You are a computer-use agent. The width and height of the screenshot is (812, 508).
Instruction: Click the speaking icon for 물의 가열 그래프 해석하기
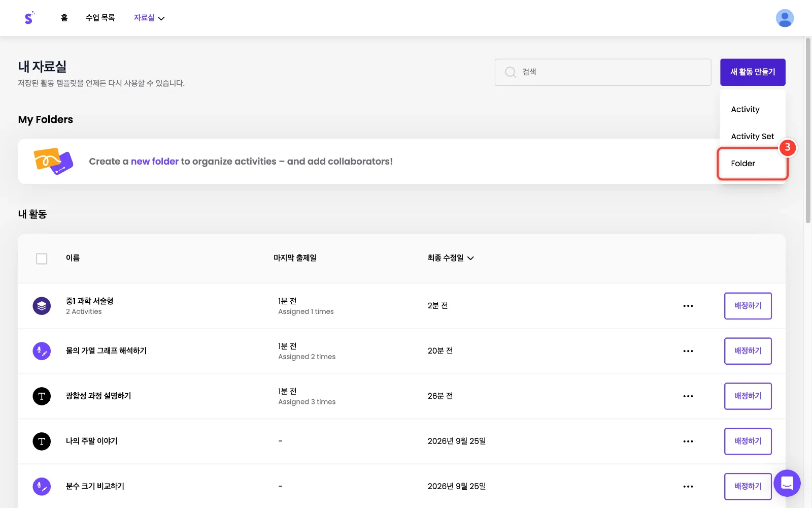(x=42, y=351)
